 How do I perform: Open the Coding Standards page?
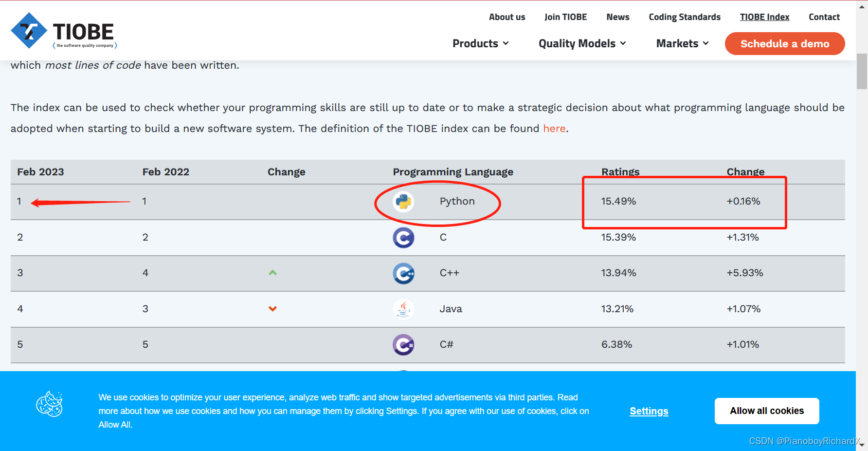[x=685, y=17]
